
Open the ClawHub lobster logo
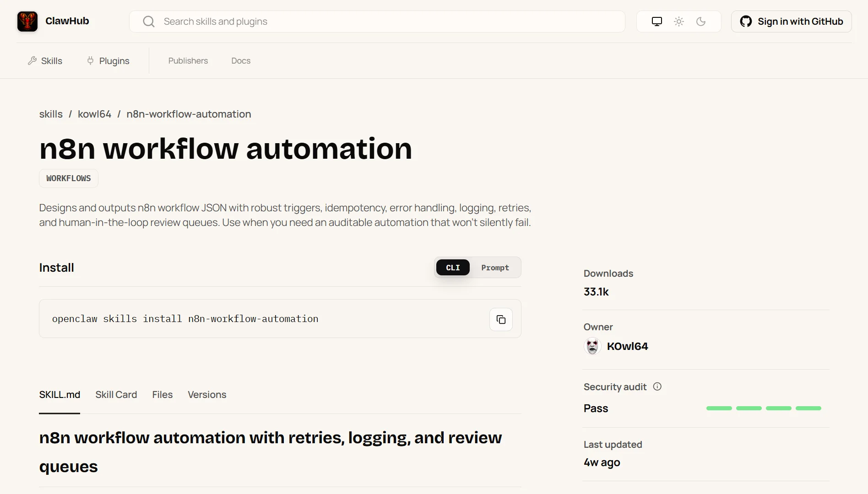27,21
